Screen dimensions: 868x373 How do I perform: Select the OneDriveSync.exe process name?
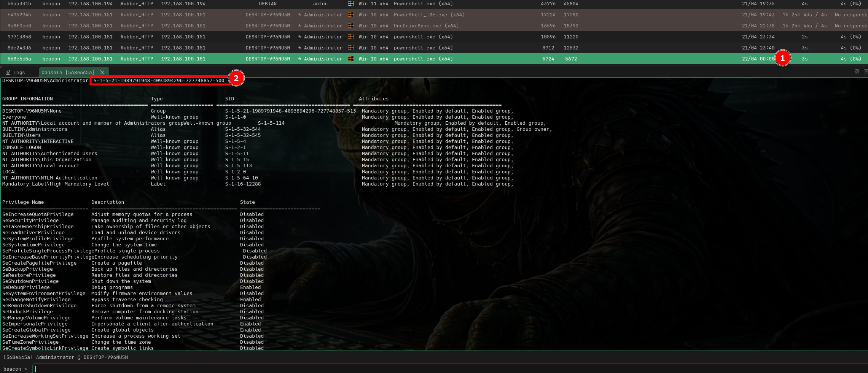pos(426,26)
